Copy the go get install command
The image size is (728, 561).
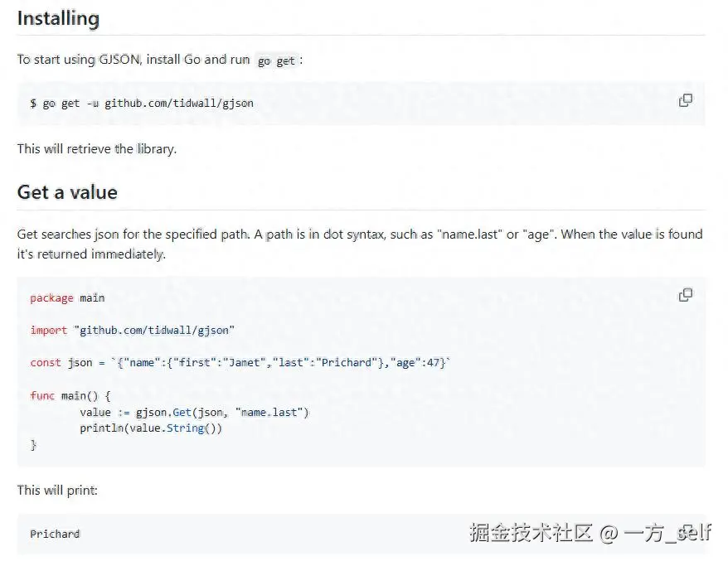coord(685,100)
